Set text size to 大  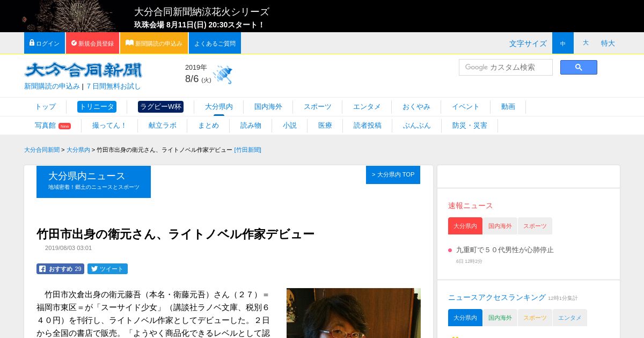pyautogui.click(x=586, y=43)
